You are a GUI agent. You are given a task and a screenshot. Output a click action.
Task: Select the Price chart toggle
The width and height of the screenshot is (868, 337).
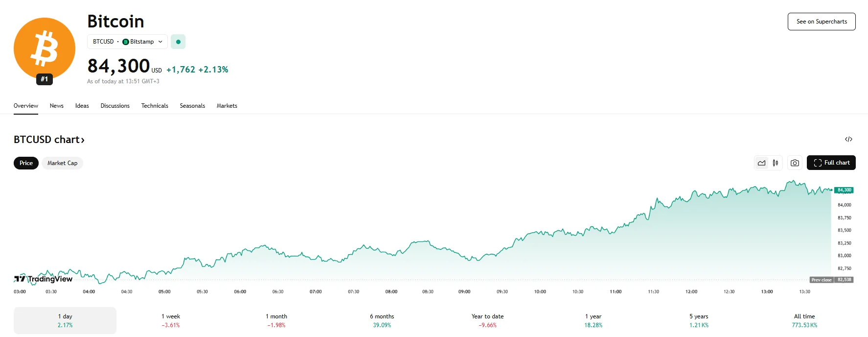26,163
